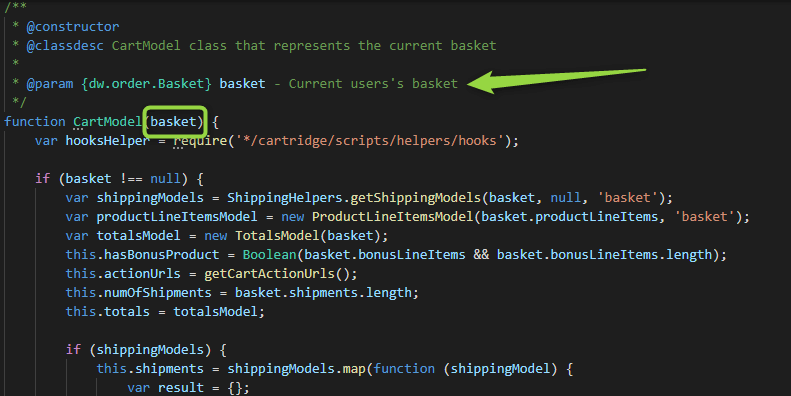
Task: Click the @classdesc JSDoc tag
Action: coord(65,46)
